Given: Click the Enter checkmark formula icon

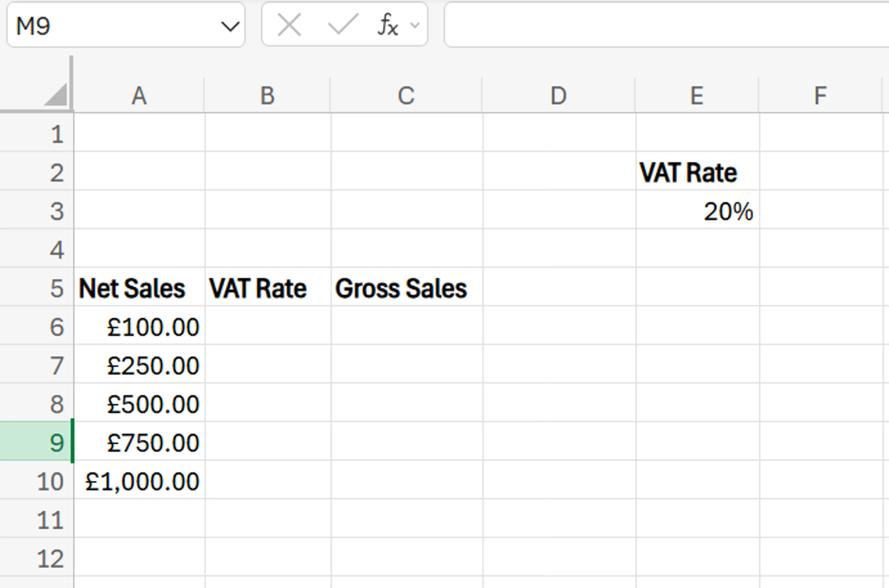Looking at the screenshot, I should click(x=343, y=25).
